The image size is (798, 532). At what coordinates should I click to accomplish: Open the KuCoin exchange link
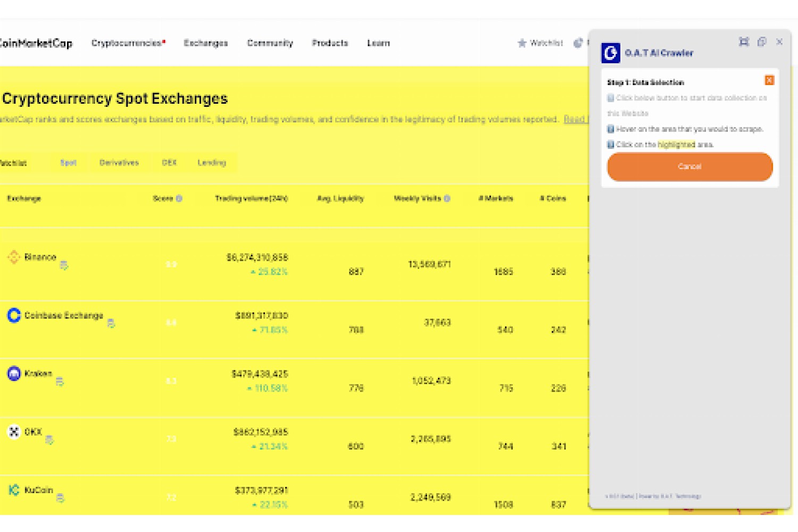39,490
